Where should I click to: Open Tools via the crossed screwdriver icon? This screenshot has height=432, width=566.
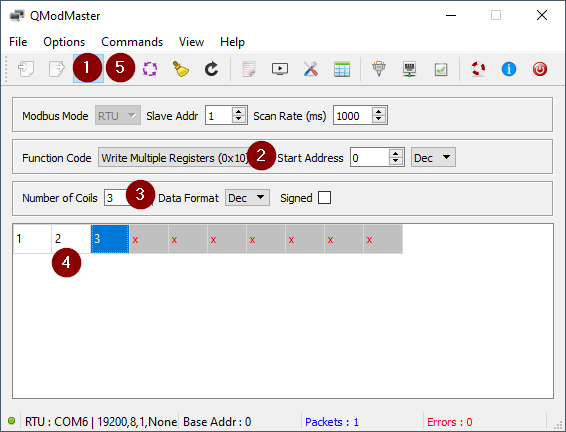click(311, 69)
